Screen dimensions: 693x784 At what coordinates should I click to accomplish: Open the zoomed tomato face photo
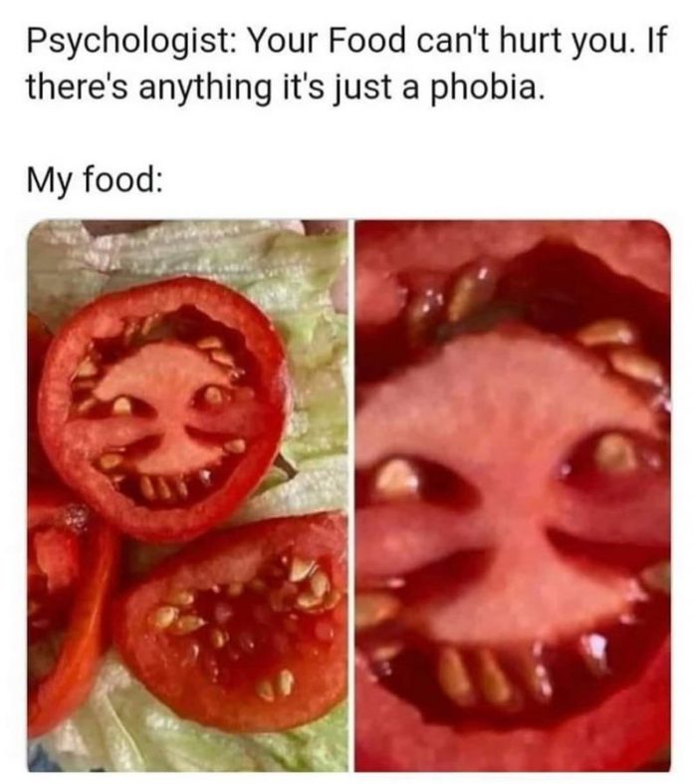513,495
